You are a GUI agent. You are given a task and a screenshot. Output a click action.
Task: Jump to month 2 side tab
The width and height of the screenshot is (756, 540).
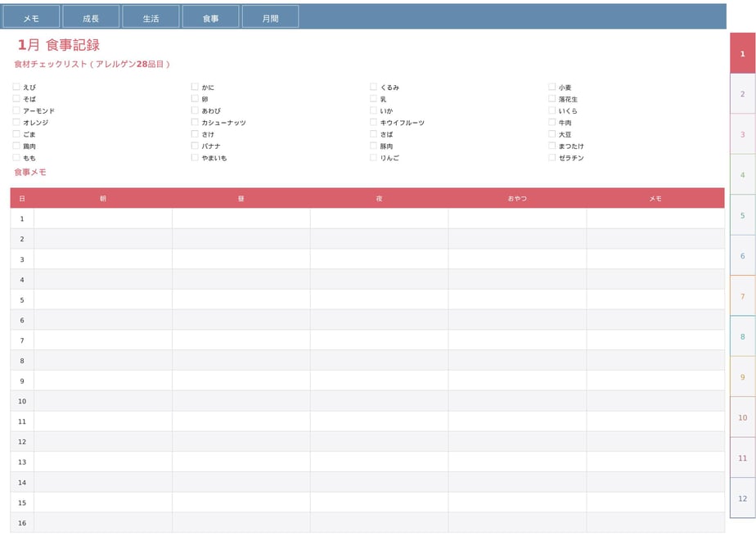pyautogui.click(x=743, y=93)
